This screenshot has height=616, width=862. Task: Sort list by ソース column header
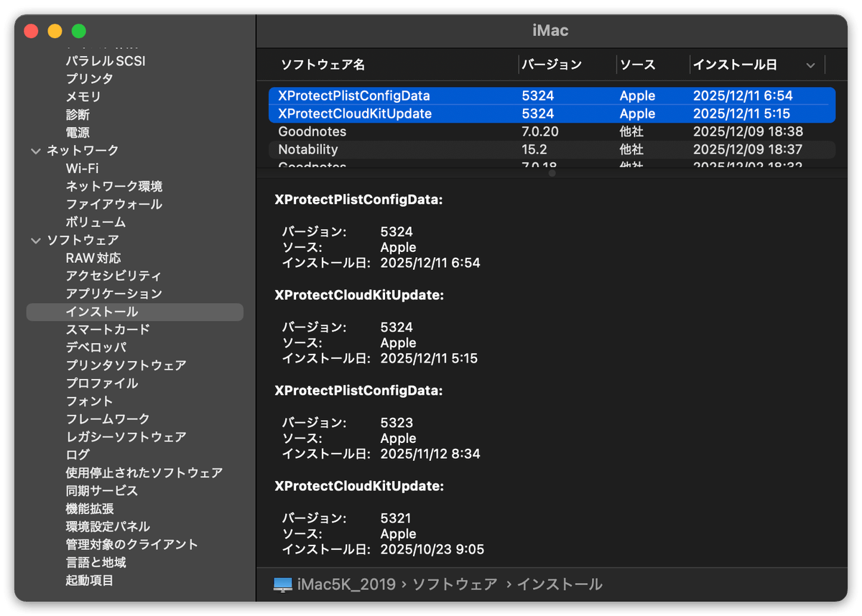click(x=638, y=65)
